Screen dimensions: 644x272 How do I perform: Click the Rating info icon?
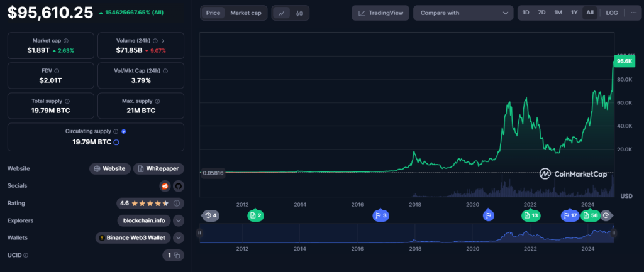tap(177, 203)
